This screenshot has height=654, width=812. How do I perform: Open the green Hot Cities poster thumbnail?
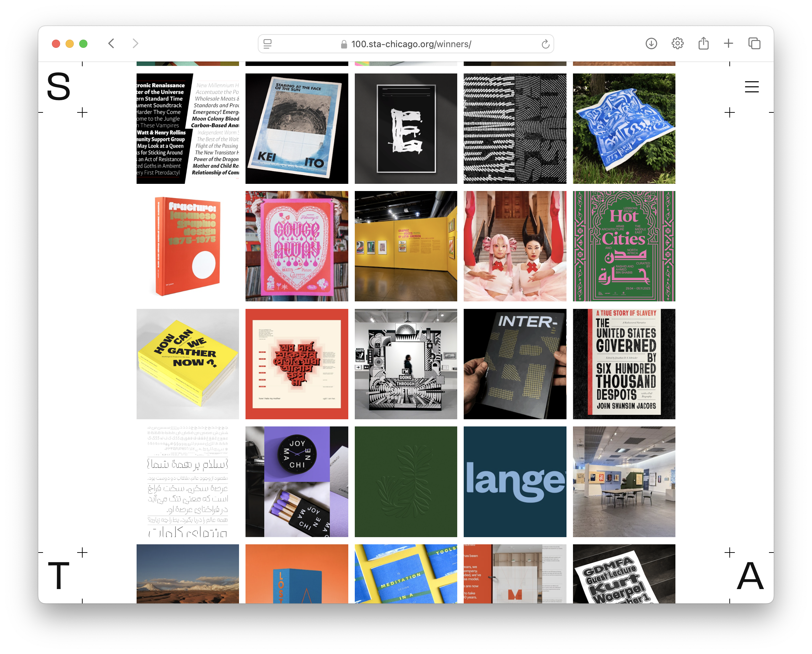point(624,246)
